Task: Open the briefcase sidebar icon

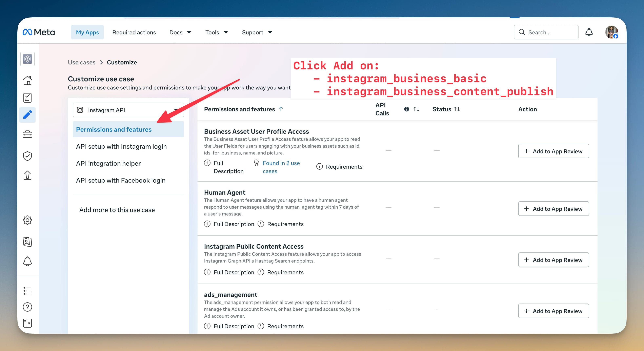Action: [x=27, y=134]
